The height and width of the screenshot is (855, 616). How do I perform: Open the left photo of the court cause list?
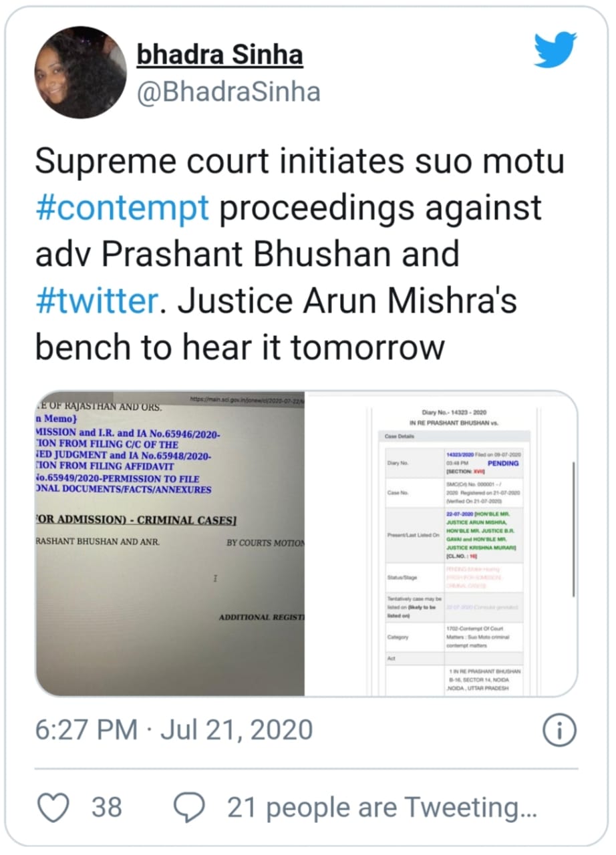pos(170,544)
